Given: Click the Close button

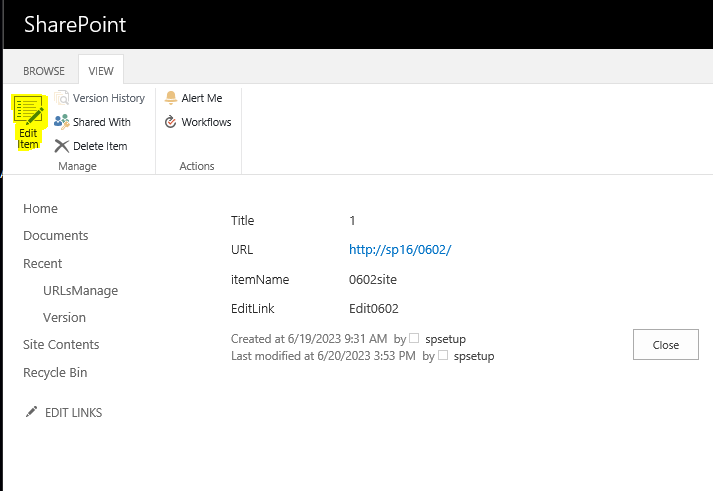Looking at the screenshot, I should 666,345.
